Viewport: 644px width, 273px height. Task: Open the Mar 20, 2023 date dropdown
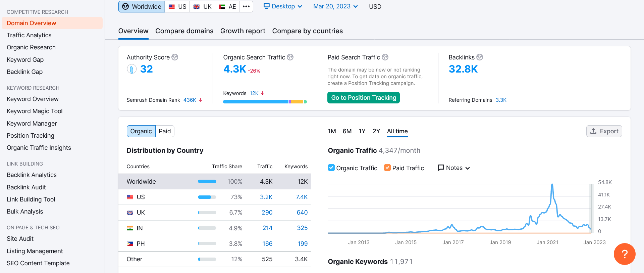coord(335,6)
